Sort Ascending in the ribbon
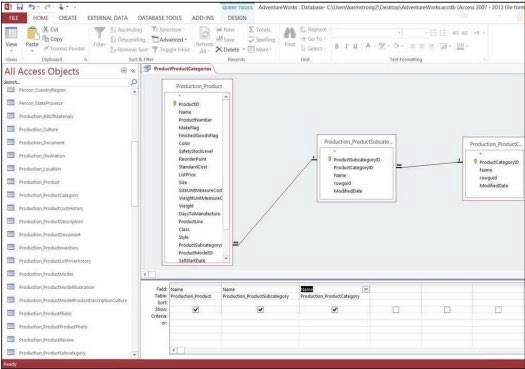Viewport: 525px width, 369px height. coord(127,30)
